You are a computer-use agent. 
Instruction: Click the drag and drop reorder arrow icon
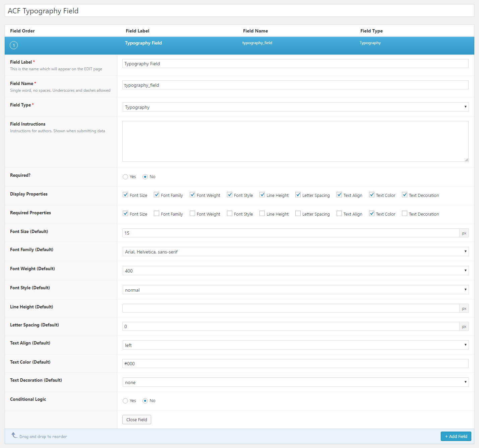click(14, 435)
